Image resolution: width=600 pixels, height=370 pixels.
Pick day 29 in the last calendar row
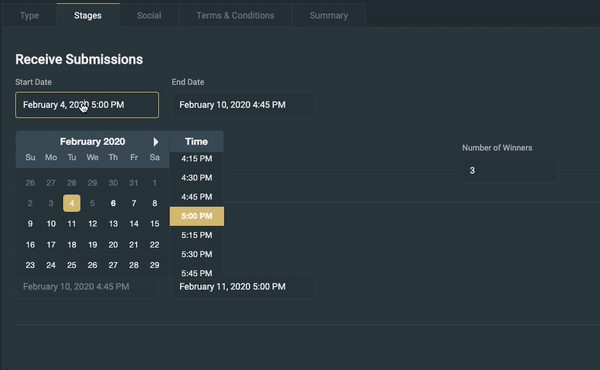[155, 265]
